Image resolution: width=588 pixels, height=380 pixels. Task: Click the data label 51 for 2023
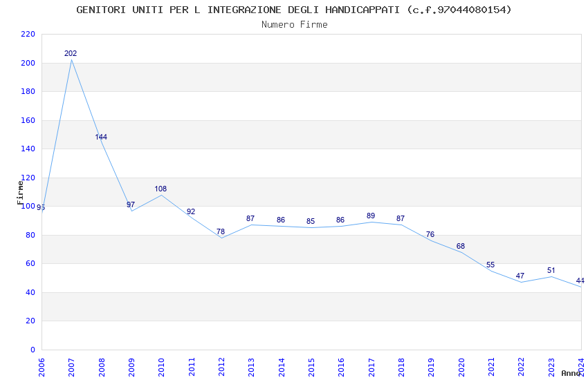551,271
